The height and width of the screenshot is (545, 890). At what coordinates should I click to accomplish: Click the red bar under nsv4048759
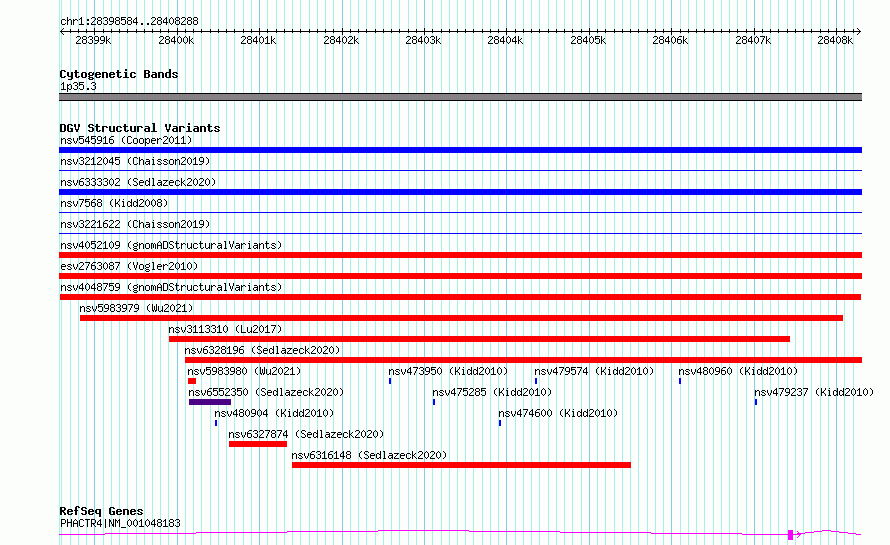pyautogui.click(x=460, y=297)
